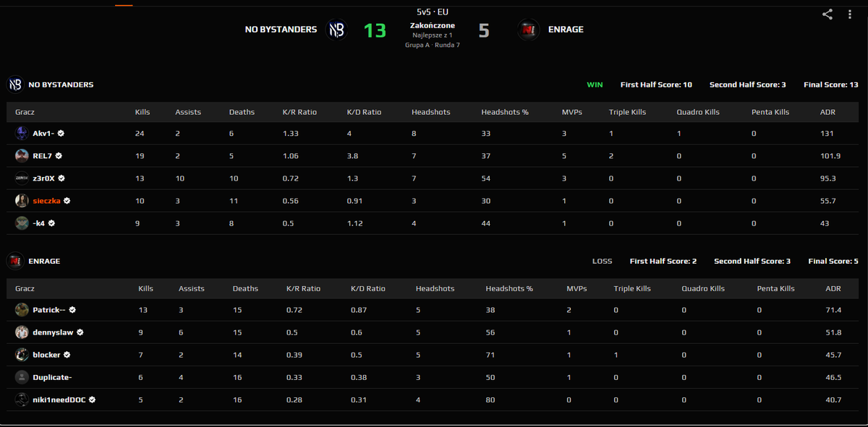Sort NO BYSTANDERS table by K/D Ratio

tap(364, 112)
